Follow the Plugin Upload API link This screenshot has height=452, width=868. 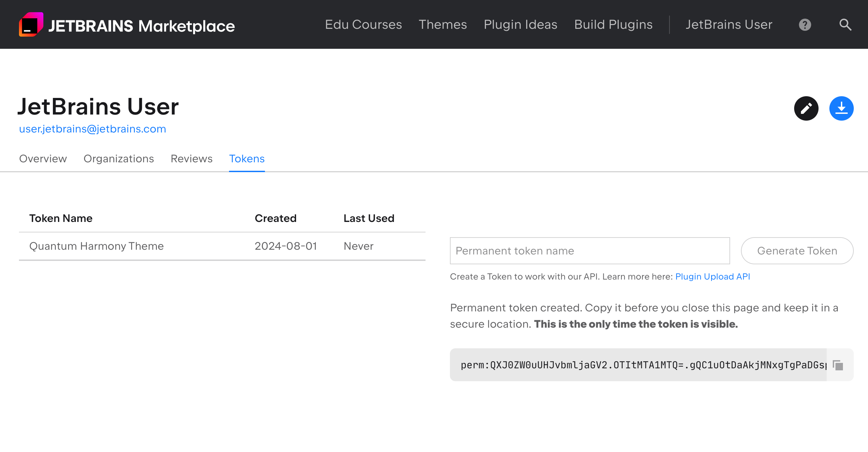pyautogui.click(x=712, y=276)
